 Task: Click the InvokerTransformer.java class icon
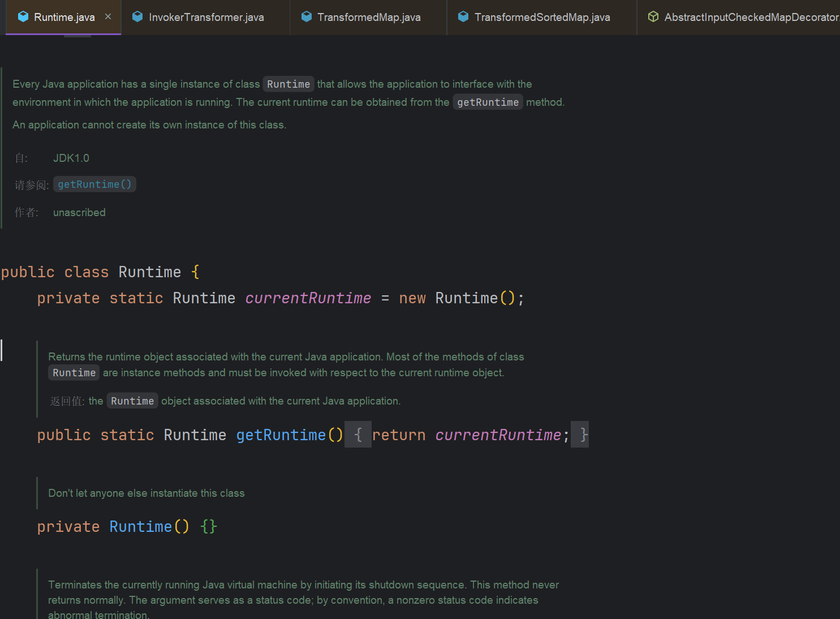pos(137,17)
